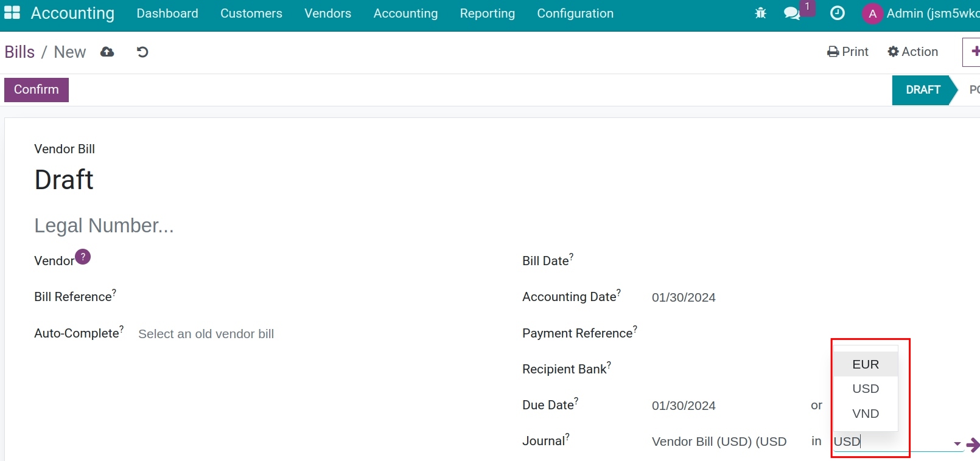Image resolution: width=980 pixels, height=461 pixels.
Task: Save the bill manually via cloud icon
Action: click(107, 52)
